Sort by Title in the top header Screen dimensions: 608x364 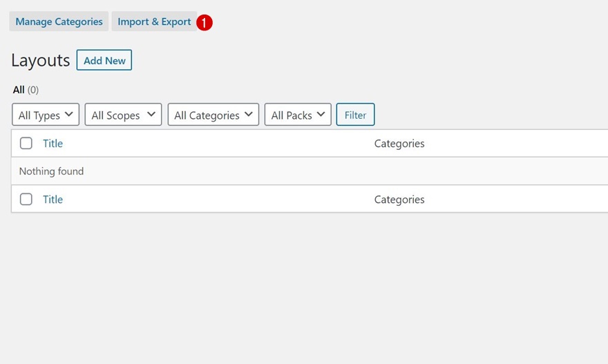tap(53, 144)
